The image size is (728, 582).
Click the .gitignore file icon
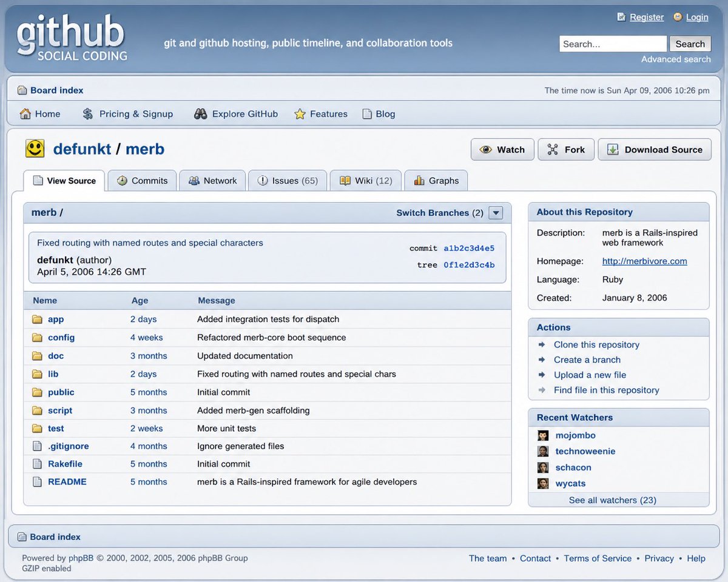click(37, 446)
